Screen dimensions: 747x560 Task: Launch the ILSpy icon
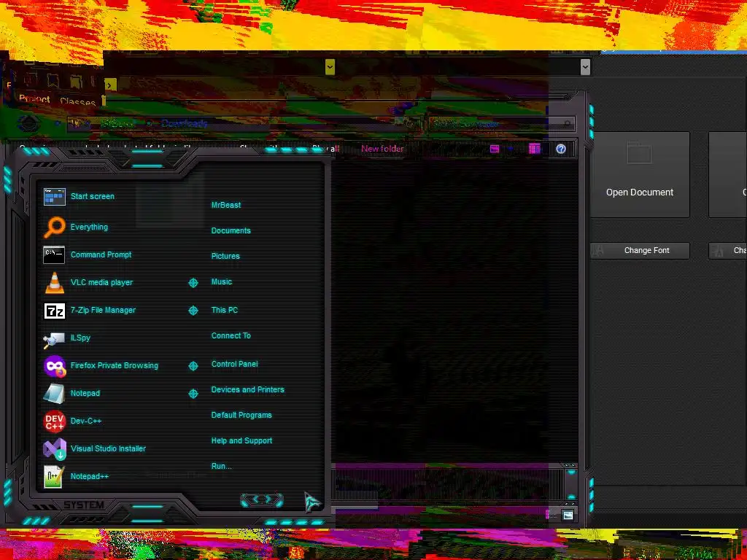click(x=54, y=339)
